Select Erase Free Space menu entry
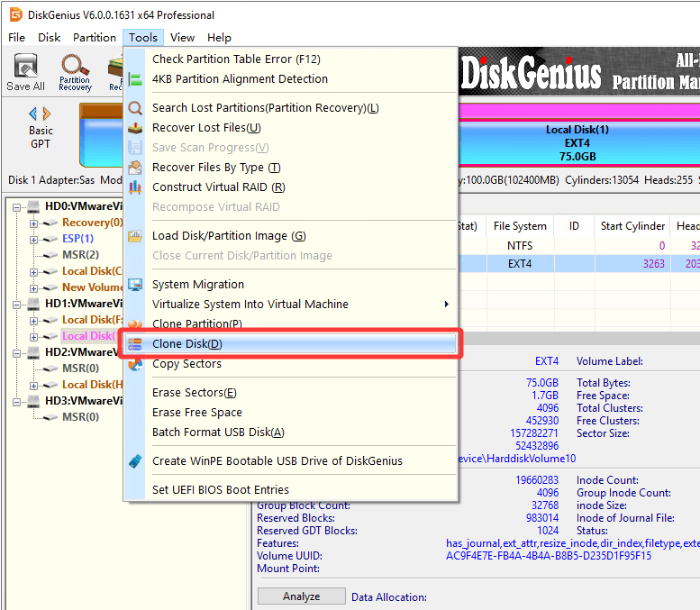The width and height of the screenshot is (700, 610). pyautogui.click(x=196, y=413)
